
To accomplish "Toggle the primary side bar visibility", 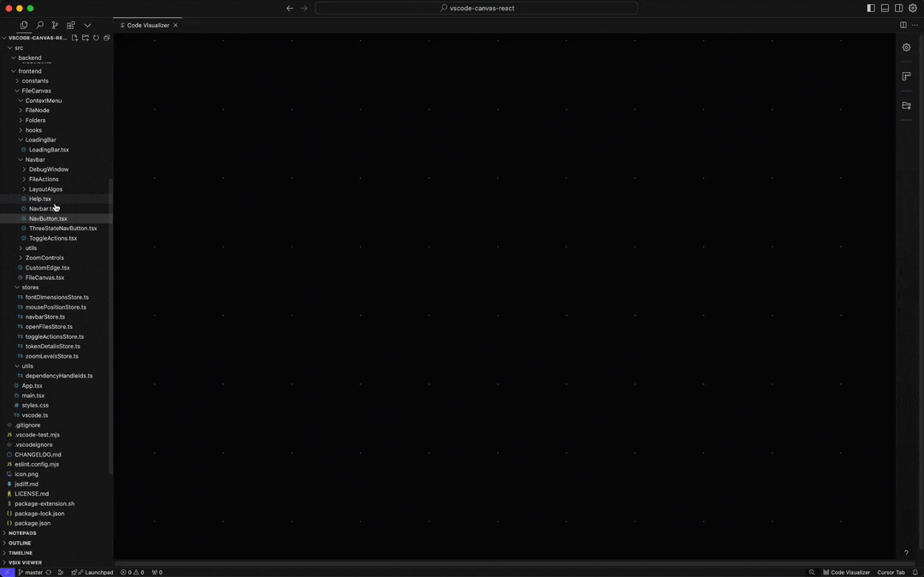I will point(871,9).
